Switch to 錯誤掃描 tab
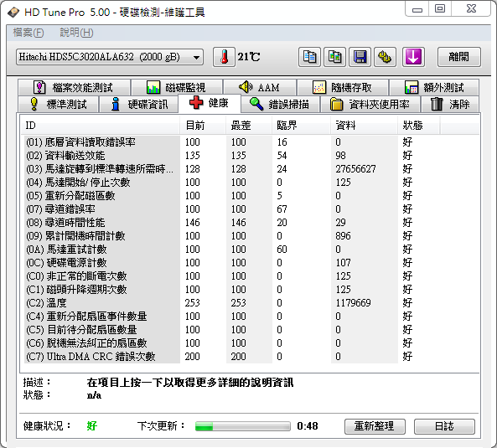The width and height of the screenshot is (497, 448). [x=280, y=104]
